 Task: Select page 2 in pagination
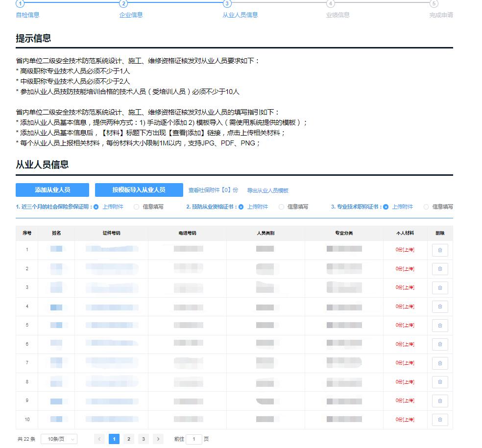(128, 439)
